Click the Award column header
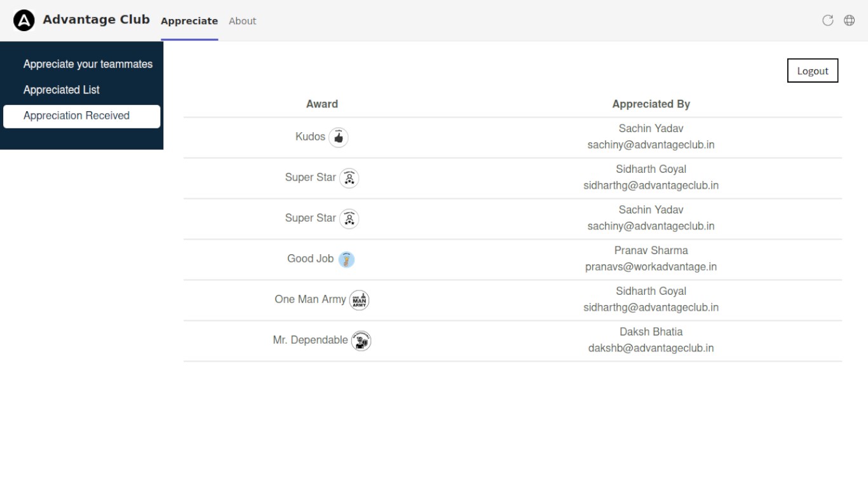Screen dimensions: 868x488 322,104
